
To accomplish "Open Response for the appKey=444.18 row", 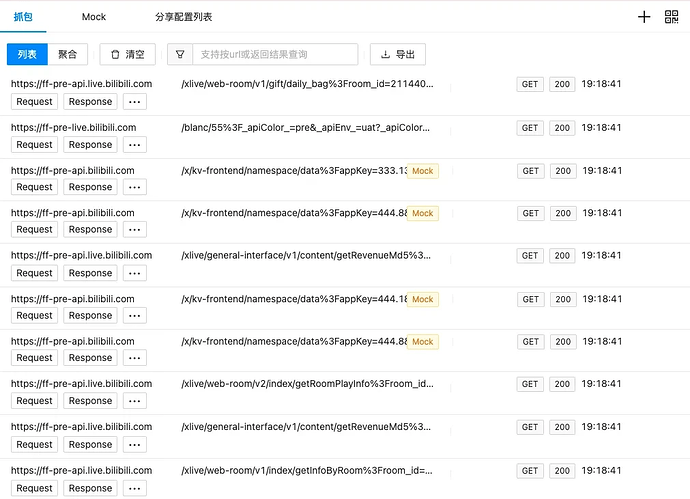I will [90, 316].
